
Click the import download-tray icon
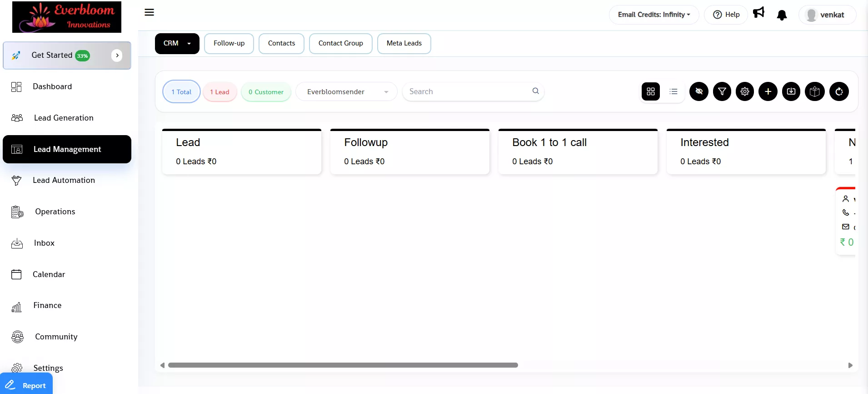click(x=791, y=91)
